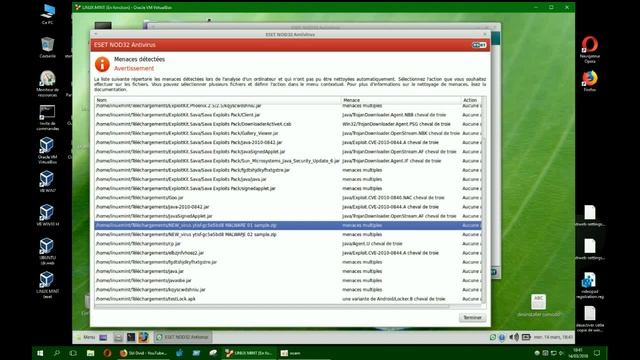Select the Gallery_Viewer.jar row
The width and height of the screenshot is (640, 360).
(288, 133)
